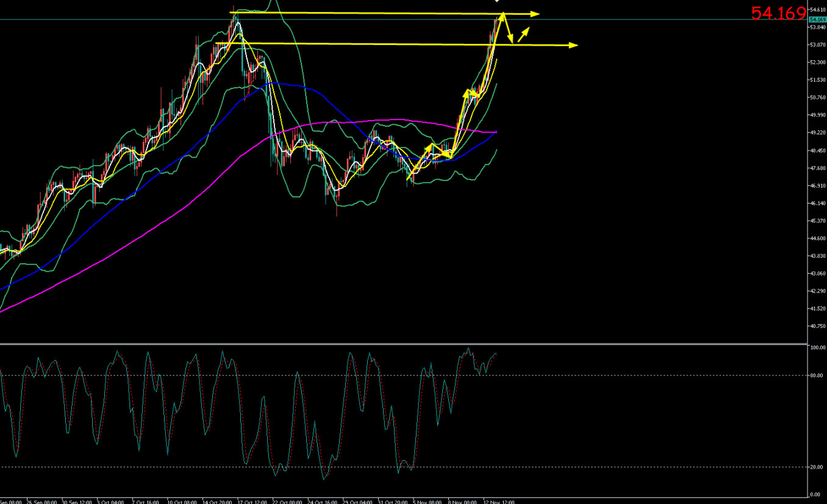Click the 40.750 price scale label

click(x=817, y=326)
